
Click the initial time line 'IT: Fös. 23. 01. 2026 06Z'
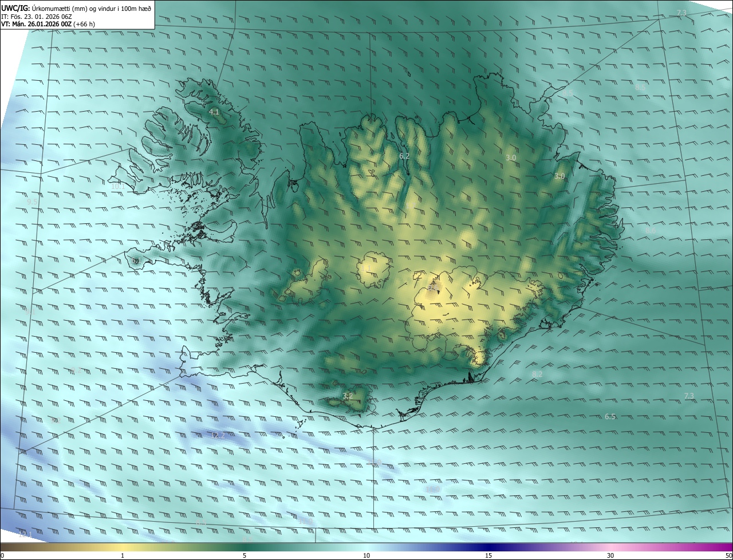click(x=36, y=16)
